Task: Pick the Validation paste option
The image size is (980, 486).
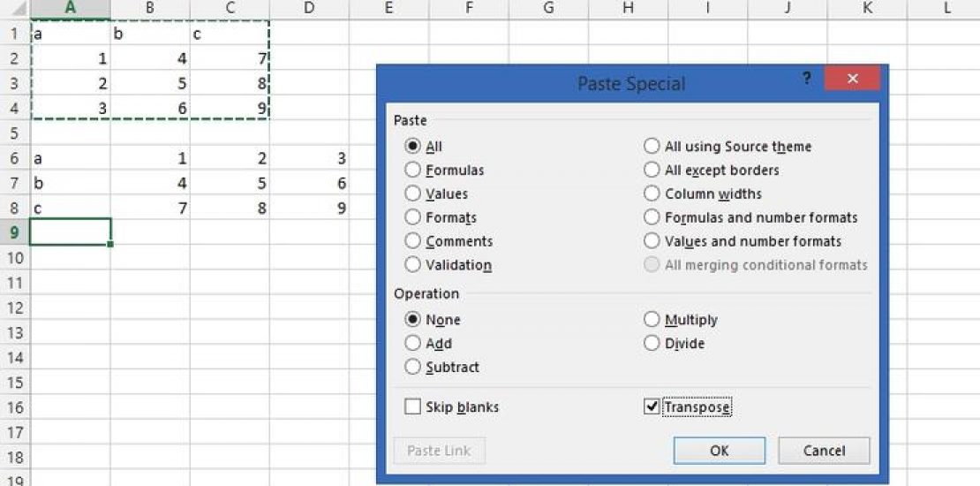Action: pos(412,265)
